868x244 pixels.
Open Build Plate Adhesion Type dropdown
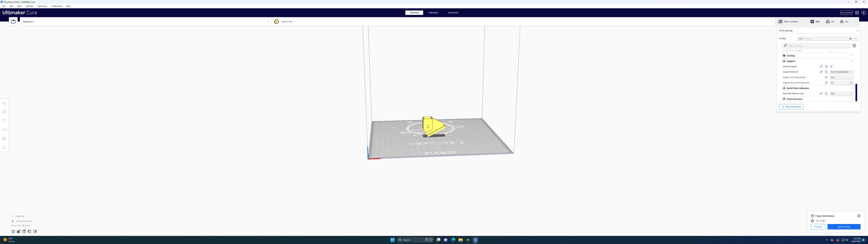(841, 93)
